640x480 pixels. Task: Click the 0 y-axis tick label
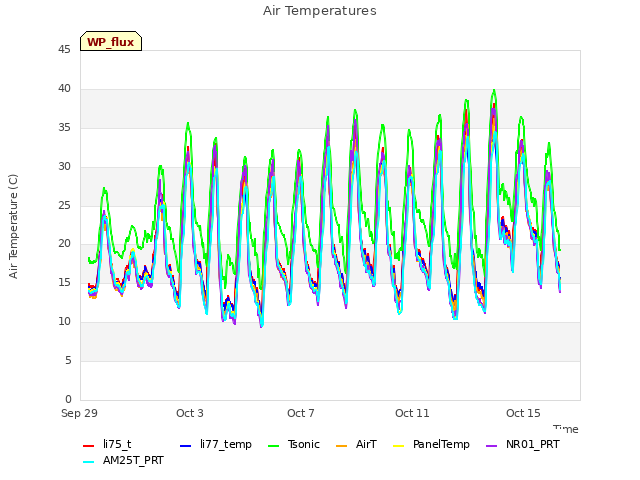68,399
